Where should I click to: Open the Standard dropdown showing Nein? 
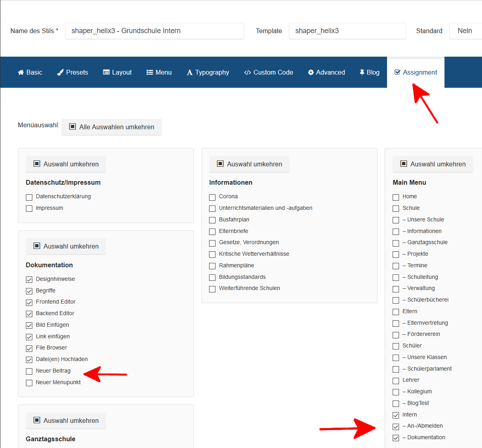pyautogui.click(x=465, y=31)
